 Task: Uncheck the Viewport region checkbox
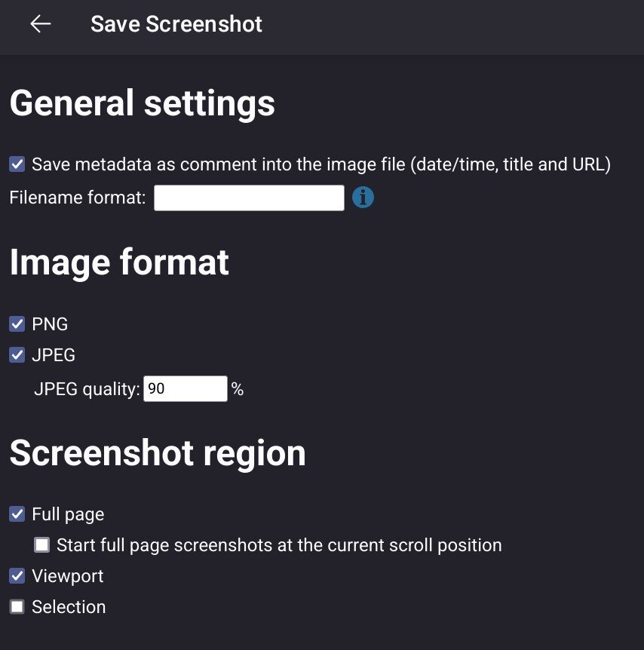tap(17, 576)
